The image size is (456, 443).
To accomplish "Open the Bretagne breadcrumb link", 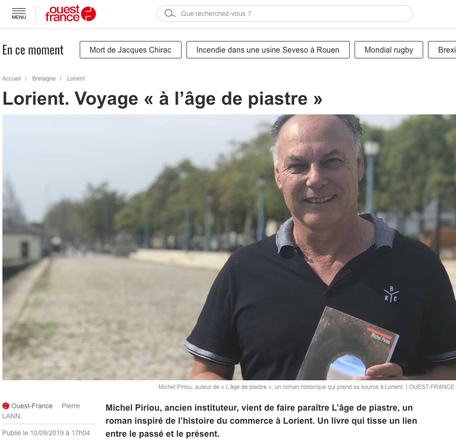I will pyautogui.click(x=44, y=79).
